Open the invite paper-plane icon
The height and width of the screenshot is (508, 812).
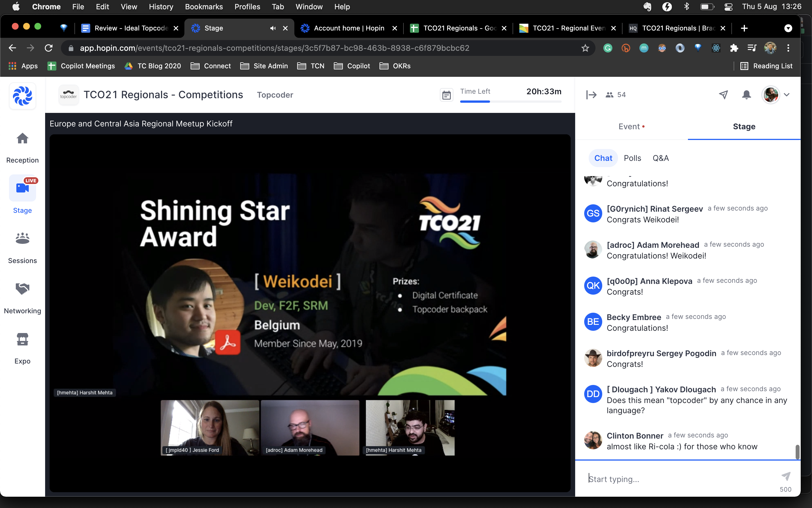723,95
